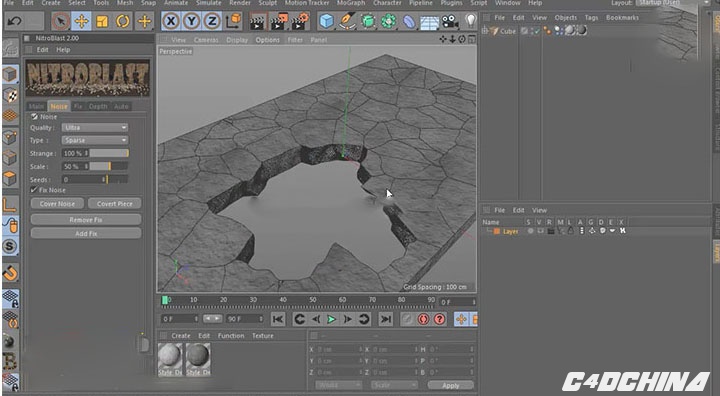Image resolution: width=720 pixels, height=396 pixels.
Task: Jump to the end of animation
Action: click(386, 319)
